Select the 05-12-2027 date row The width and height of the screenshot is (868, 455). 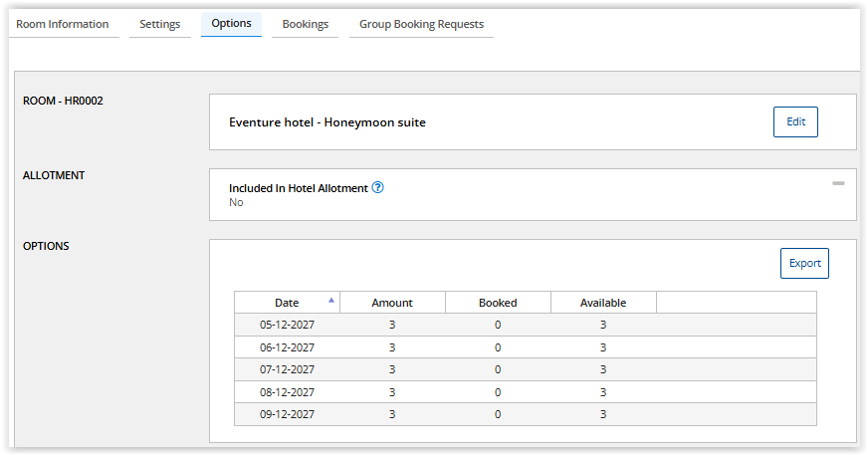[526, 325]
